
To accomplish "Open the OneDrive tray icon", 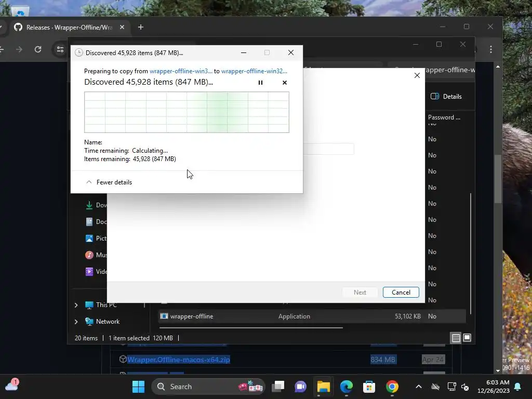I will [x=435, y=387].
